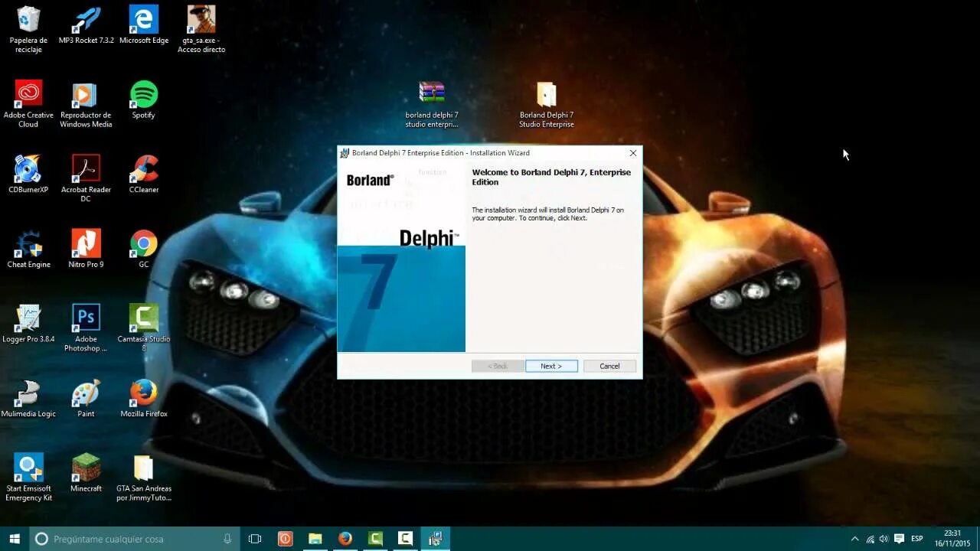The image size is (980, 551).
Task: Select the GC Chrome shortcut
Action: click(143, 249)
